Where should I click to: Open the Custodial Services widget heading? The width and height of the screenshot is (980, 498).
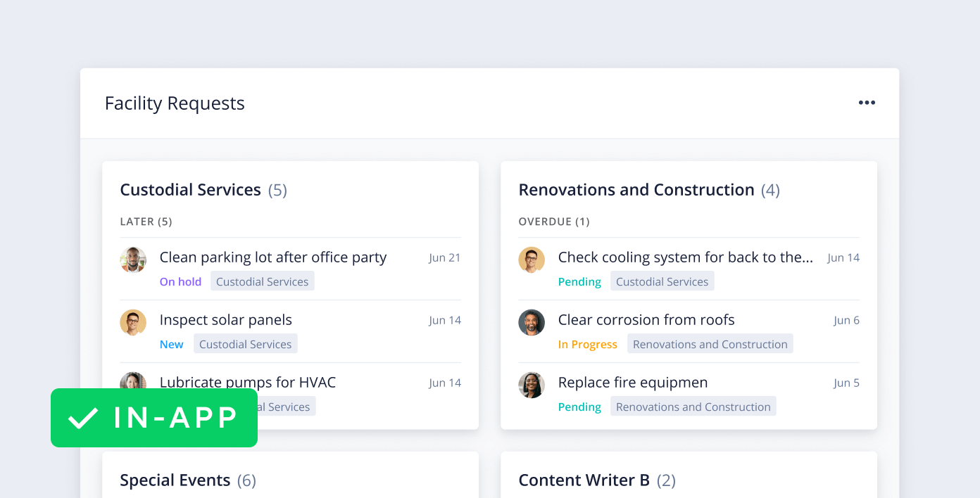coord(190,190)
